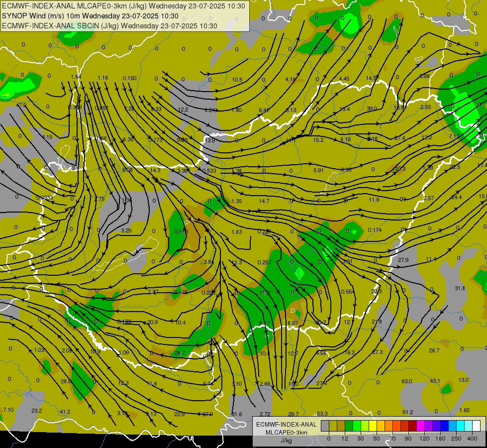Click the map value 41.2
The image size is (487, 448).
[x=65, y=412]
